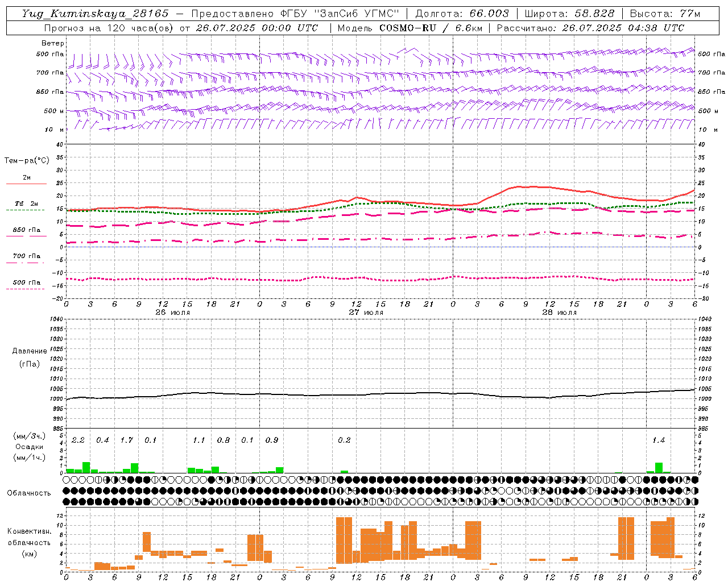Image resolution: width=728 pixels, height=582 pixels.
Task: Click the '(мм/3ч.)' precipitation unit label
Action: 29,436
